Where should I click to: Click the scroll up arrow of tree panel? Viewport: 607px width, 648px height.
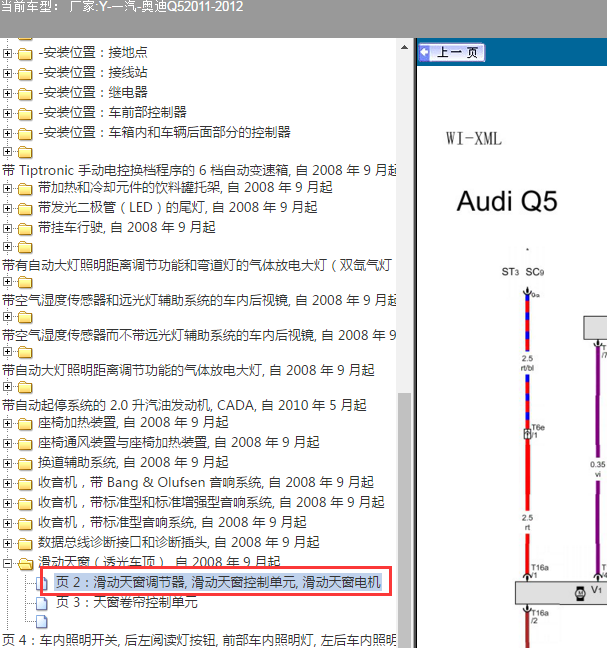tap(404, 48)
